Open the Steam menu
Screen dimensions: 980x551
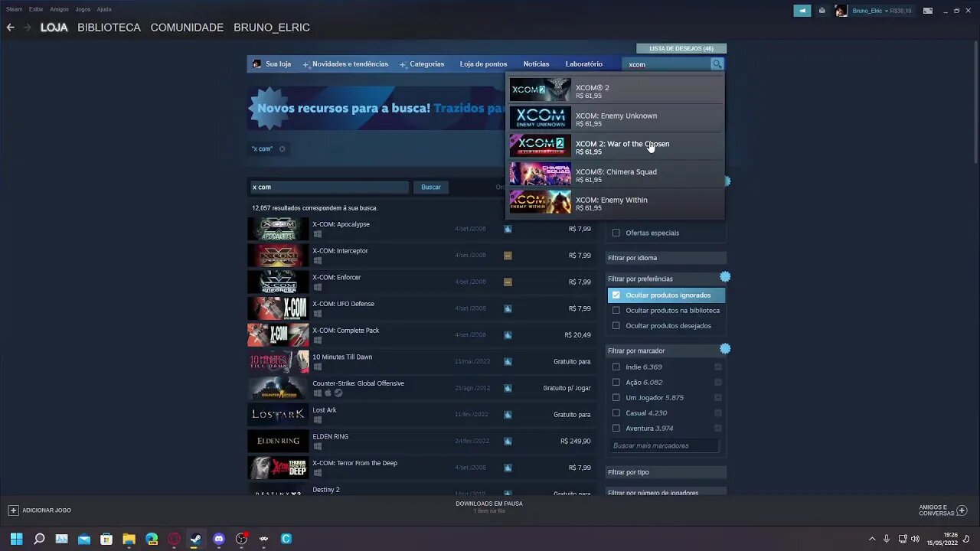pyautogui.click(x=14, y=9)
